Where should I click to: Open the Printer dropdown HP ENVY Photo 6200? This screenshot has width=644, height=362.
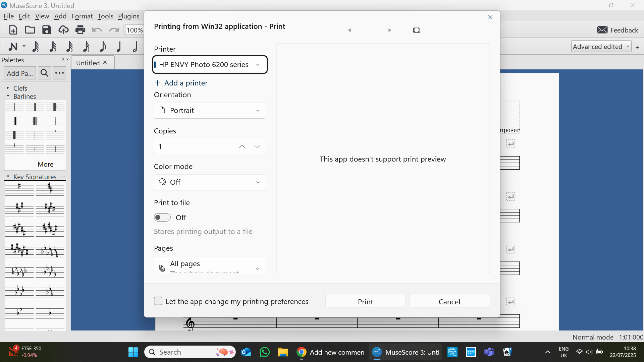[x=210, y=64]
